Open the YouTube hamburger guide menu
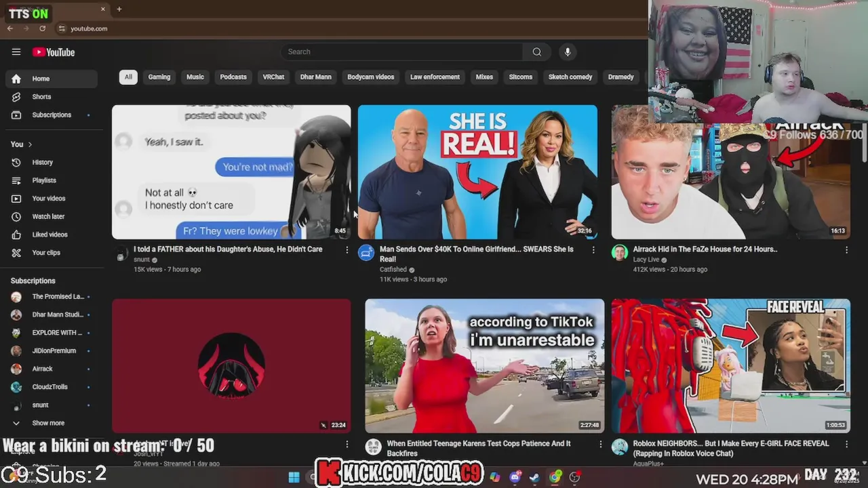This screenshot has width=868, height=488. (16, 52)
